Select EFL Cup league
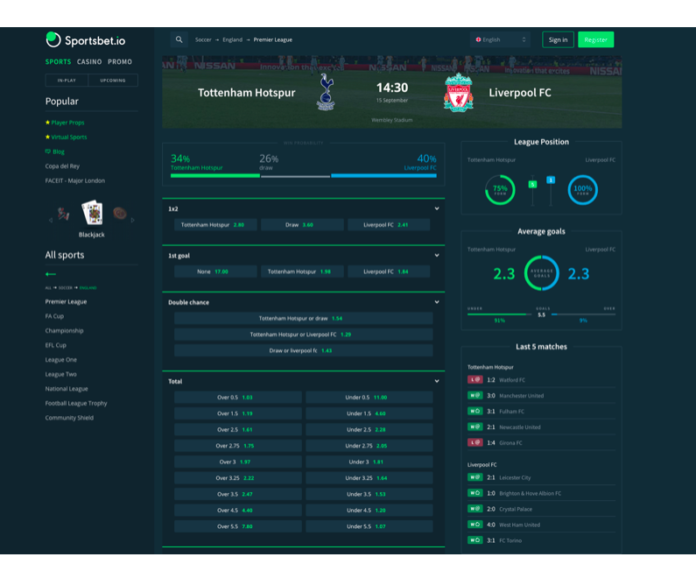 pyautogui.click(x=55, y=345)
